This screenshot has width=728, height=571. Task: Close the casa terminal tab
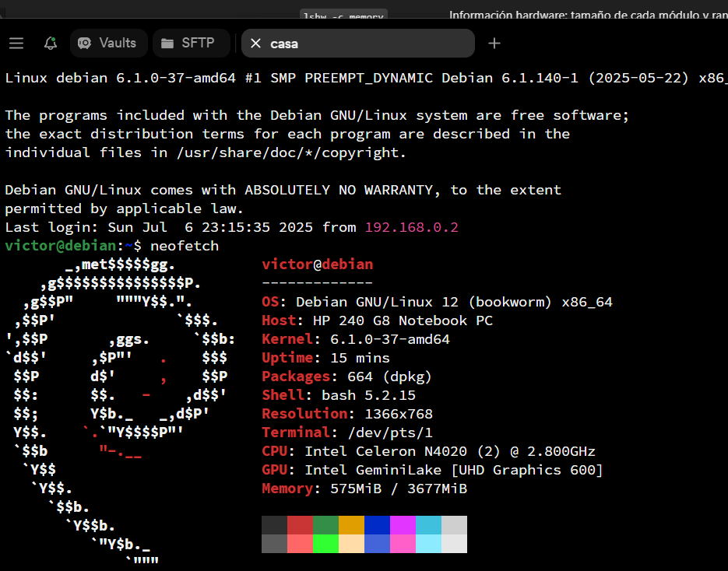click(x=255, y=44)
